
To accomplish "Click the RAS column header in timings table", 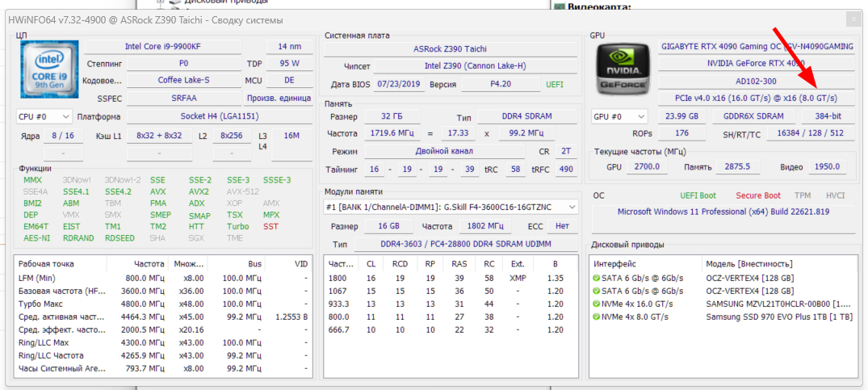I will (459, 264).
